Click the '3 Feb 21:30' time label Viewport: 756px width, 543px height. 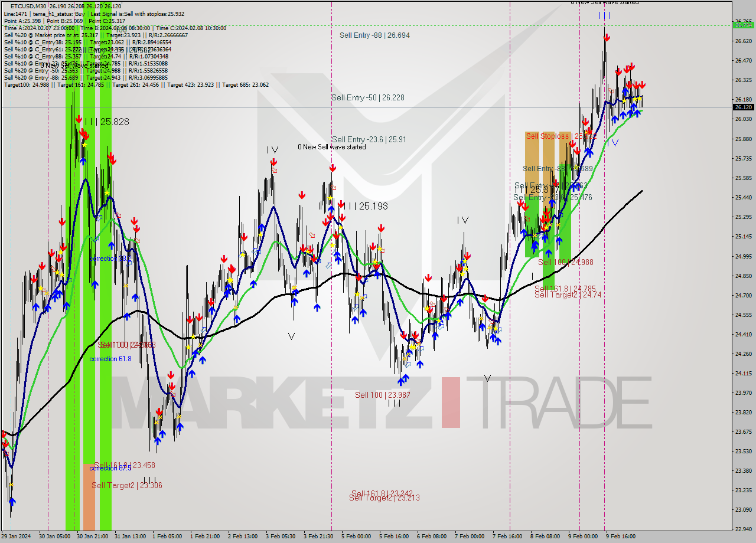tap(318, 537)
